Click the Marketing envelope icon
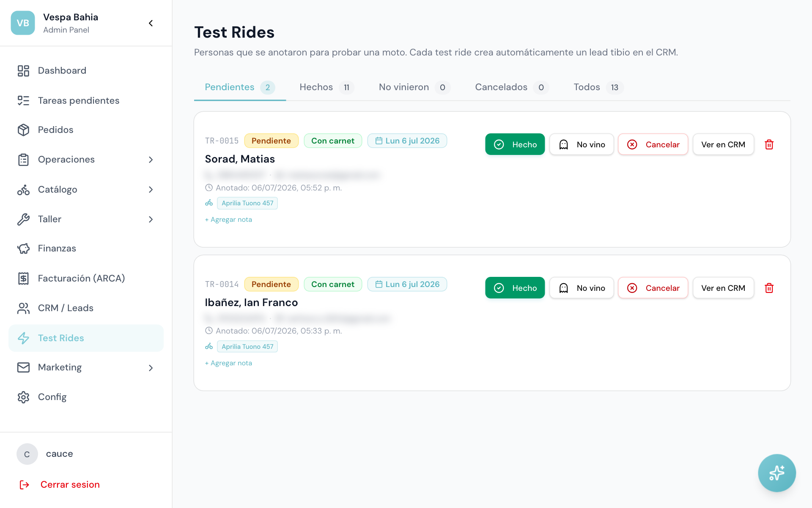 click(23, 367)
